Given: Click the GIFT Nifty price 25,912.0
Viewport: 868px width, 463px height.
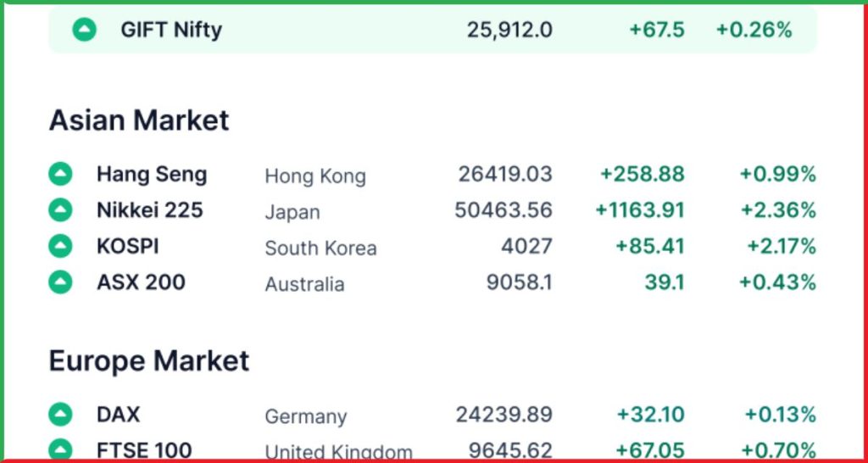Looking at the screenshot, I should coord(509,31).
